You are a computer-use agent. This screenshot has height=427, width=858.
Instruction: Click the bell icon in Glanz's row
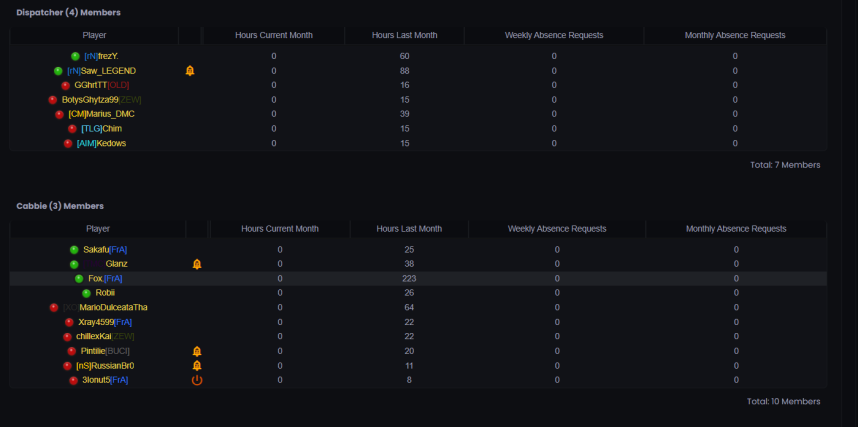197,264
